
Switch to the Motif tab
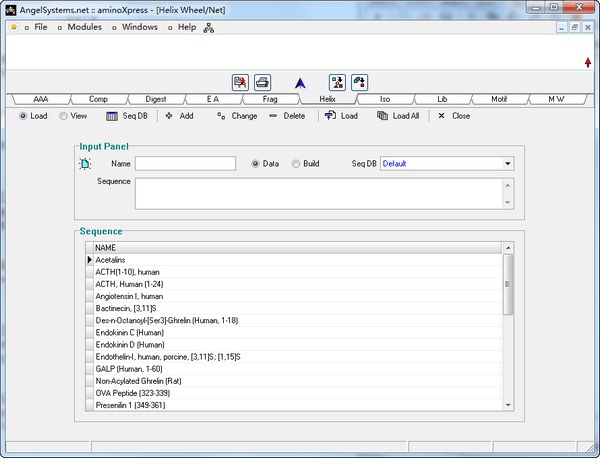(499, 100)
